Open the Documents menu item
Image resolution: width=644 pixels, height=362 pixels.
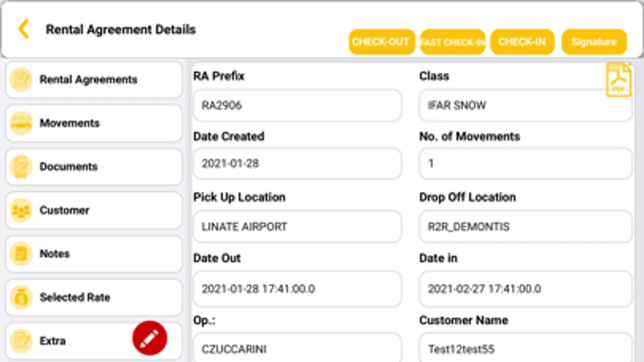tap(93, 167)
